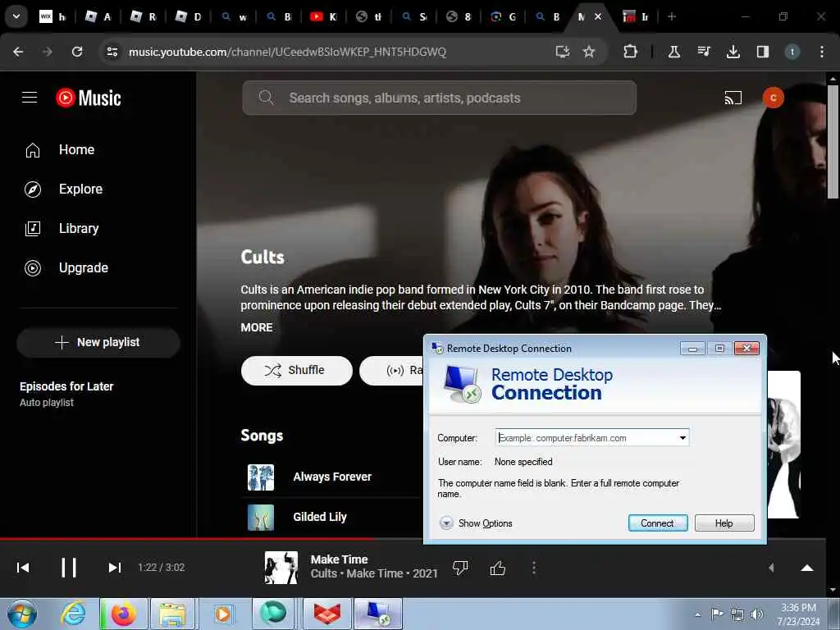This screenshot has width=840, height=630.
Task: Shuffle Cults songs
Action: [297, 370]
